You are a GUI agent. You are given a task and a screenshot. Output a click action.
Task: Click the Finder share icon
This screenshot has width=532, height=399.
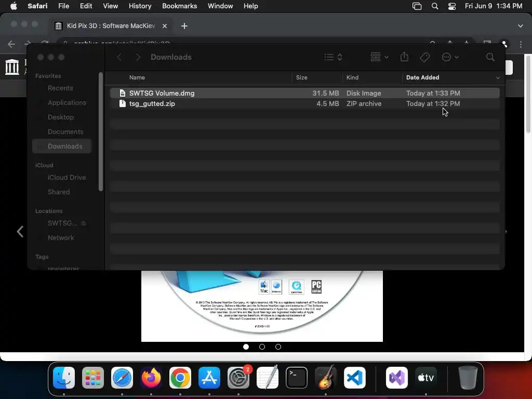coord(404,57)
